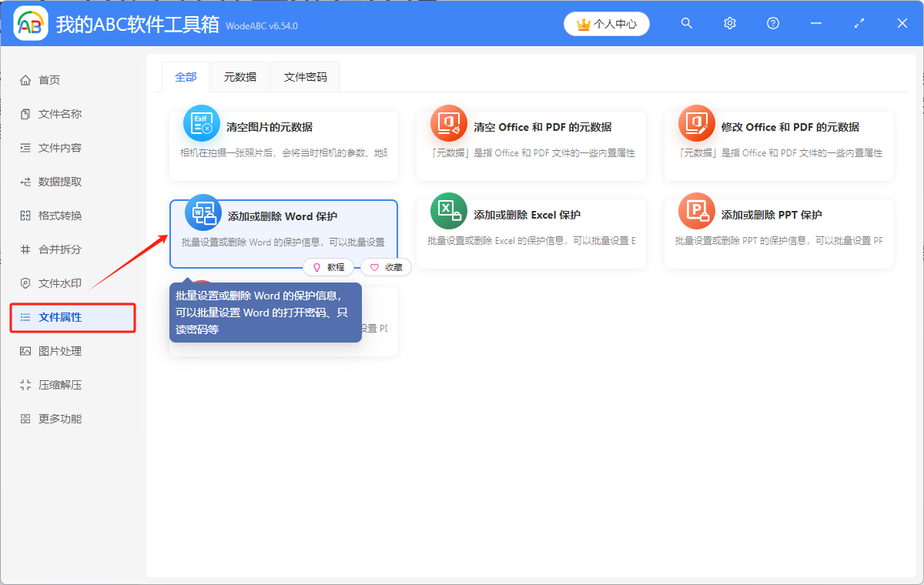
Task: Go to 首页 in the sidebar
Action: (49, 80)
